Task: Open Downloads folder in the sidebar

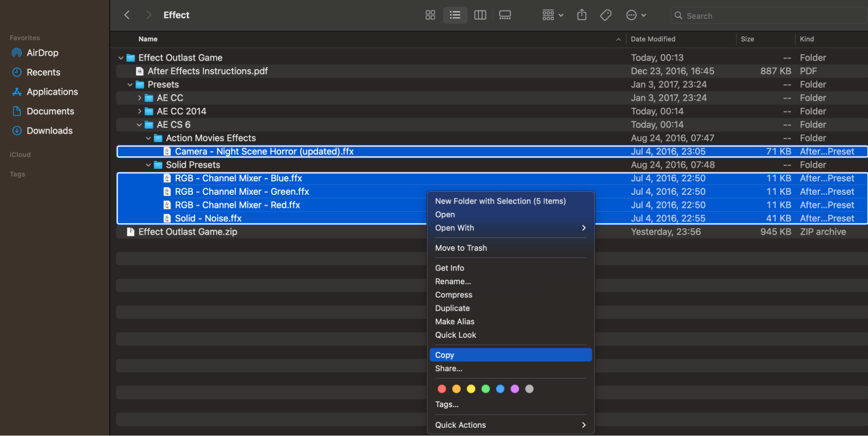Action: pyautogui.click(x=50, y=131)
